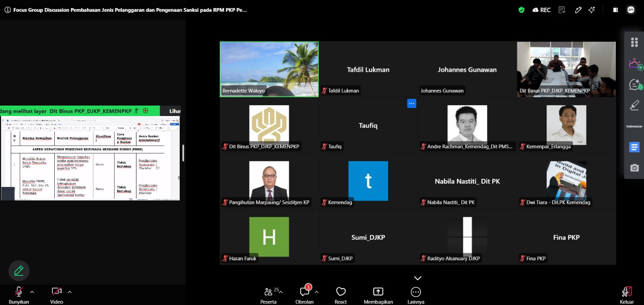Click the shared document screen preview
Screen dimensions: 644x305
pos(90,158)
